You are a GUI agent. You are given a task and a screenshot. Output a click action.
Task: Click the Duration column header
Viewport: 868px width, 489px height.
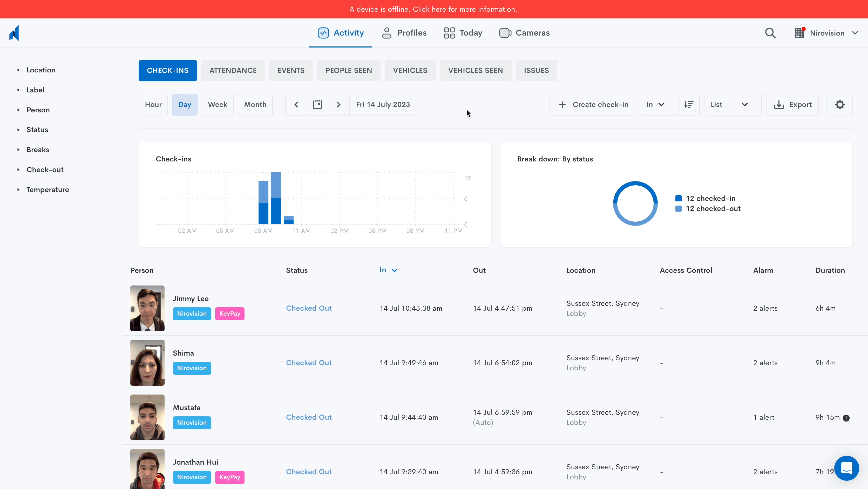[830, 270]
